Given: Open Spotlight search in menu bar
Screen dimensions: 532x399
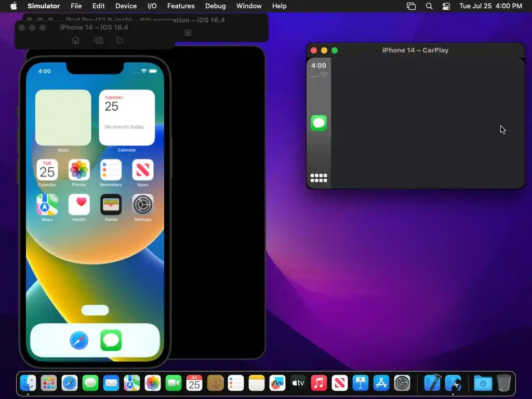Looking at the screenshot, I should pos(429,6).
